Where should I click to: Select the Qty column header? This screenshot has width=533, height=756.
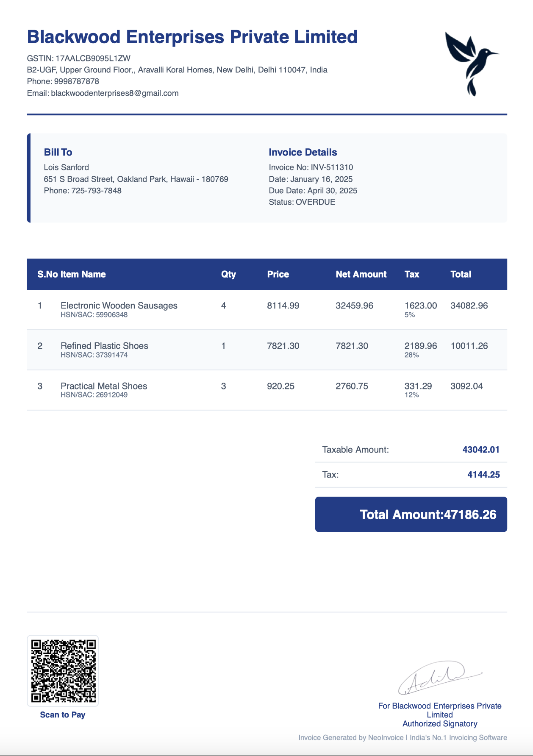click(x=228, y=274)
